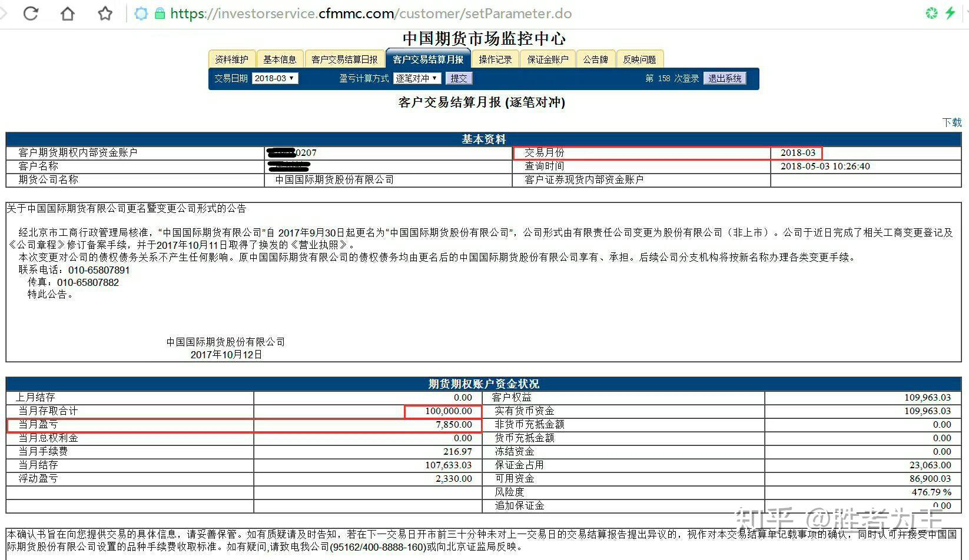Open the 盈亏计算方式 calculation method dropdown

coord(417,78)
